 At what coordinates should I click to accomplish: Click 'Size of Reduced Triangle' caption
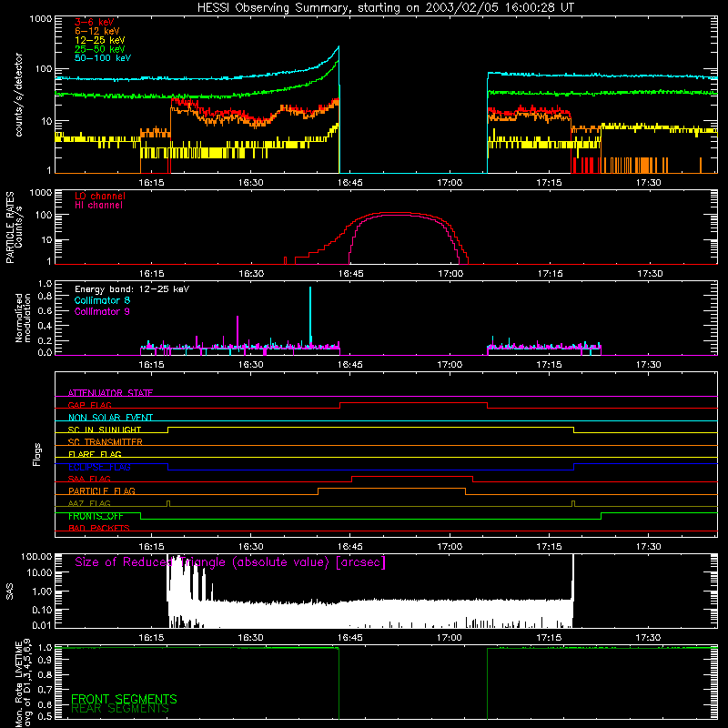tap(230, 562)
